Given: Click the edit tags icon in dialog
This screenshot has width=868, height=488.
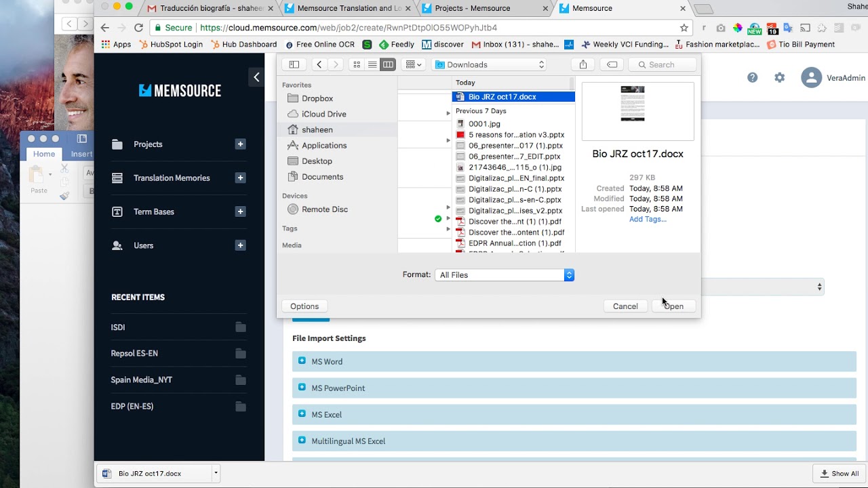Looking at the screenshot, I should pyautogui.click(x=612, y=64).
